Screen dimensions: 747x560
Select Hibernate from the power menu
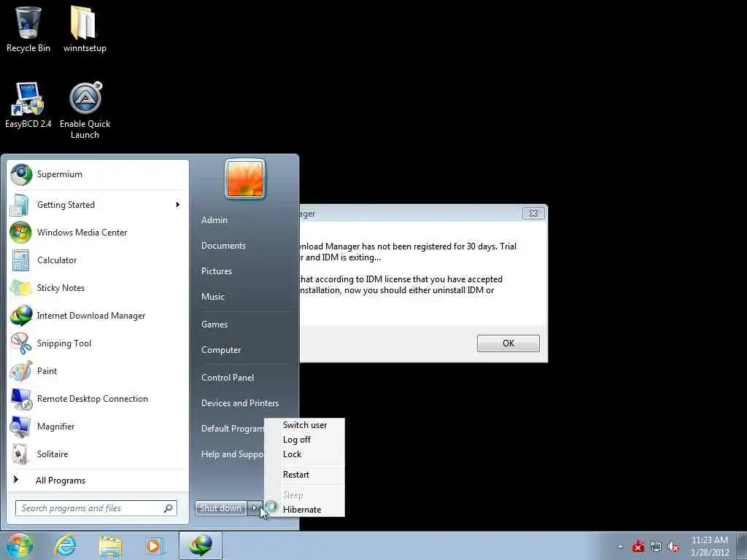pos(305,510)
